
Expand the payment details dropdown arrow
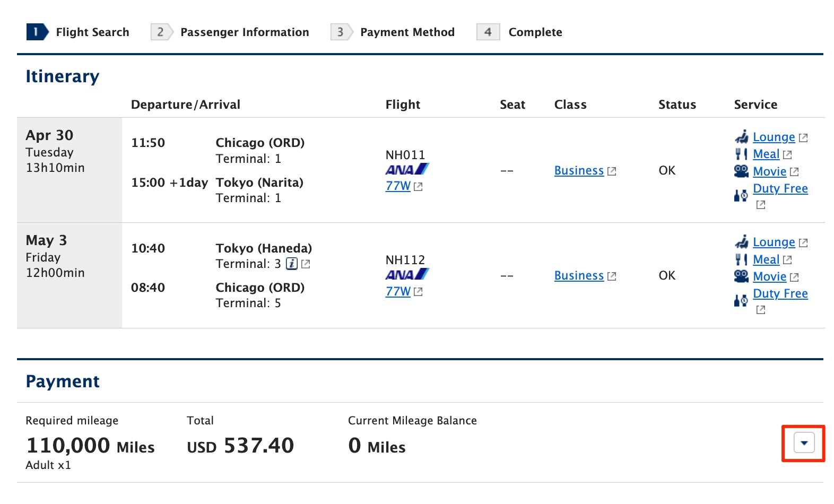pos(804,443)
